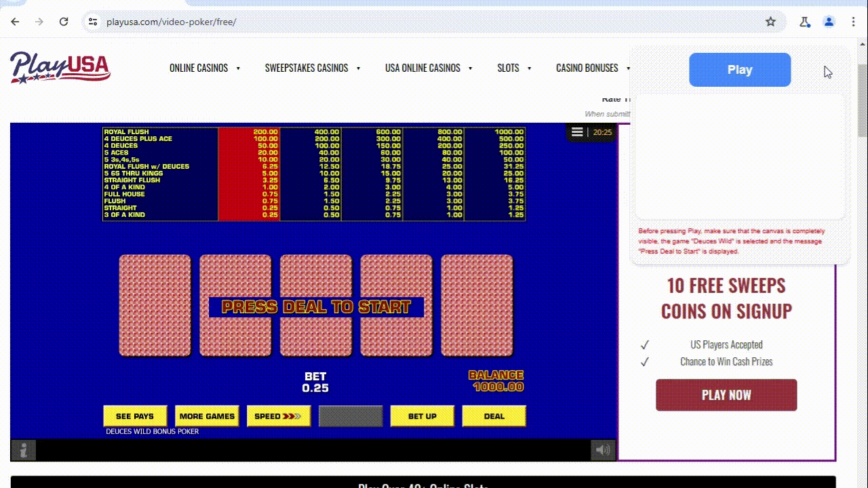The image size is (868, 488).
Task: Click the Play Now button
Action: (726, 395)
